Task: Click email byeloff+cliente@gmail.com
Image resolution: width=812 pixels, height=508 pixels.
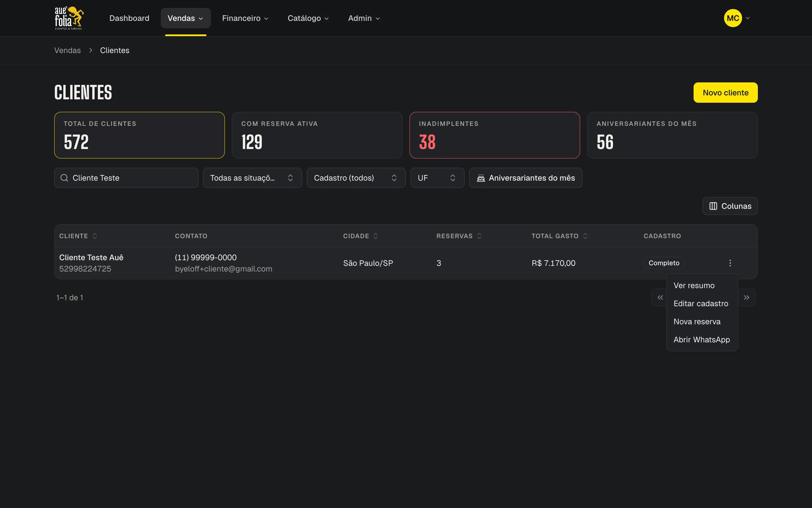Action: [224, 269]
